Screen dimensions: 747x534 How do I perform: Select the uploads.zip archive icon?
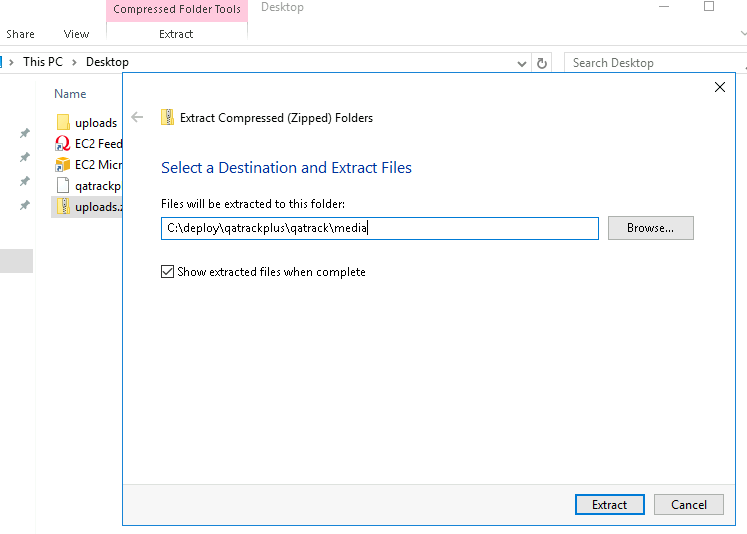[x=63, y=206]
